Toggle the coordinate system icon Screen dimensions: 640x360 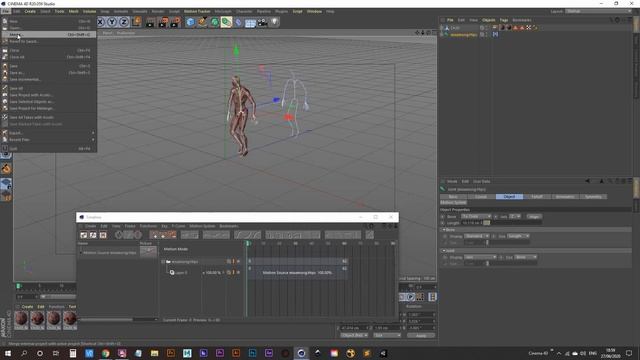pos(136,22)
